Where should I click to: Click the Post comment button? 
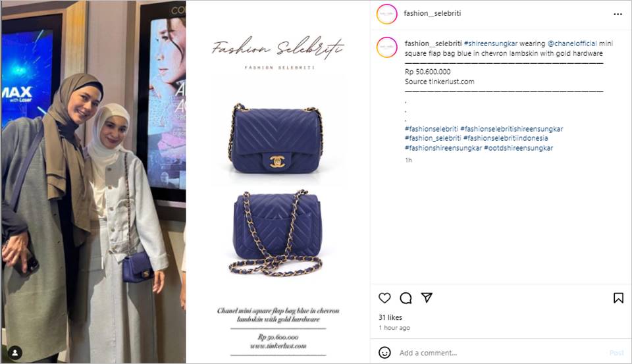[x=617, y=353]
